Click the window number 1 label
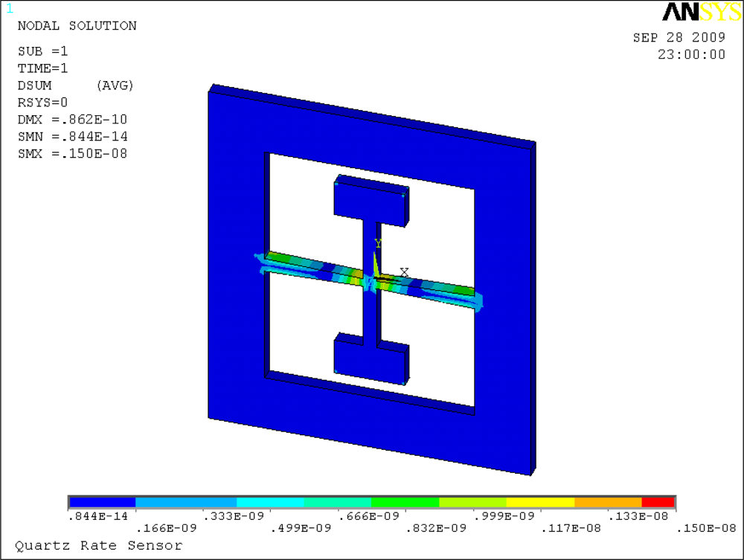The width and height of the screenshot is (744, 560). coord(10,8)
